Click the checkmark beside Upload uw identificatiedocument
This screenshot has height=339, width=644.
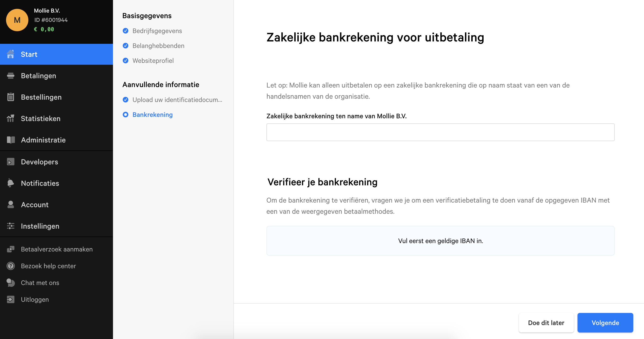pos(126,100)
